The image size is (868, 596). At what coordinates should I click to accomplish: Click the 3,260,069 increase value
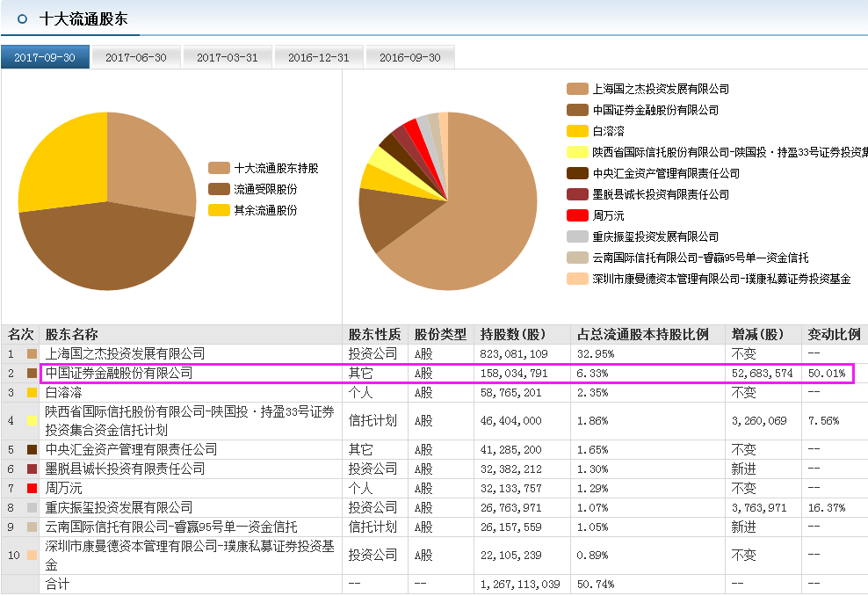(x=759, y=421)
